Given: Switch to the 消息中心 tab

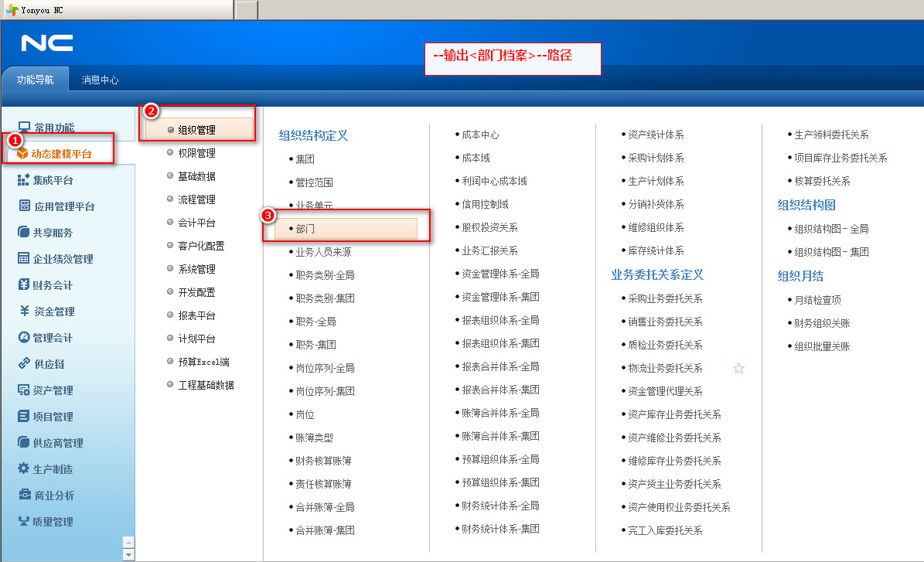Looking at the screenshot, I should 101,80.
